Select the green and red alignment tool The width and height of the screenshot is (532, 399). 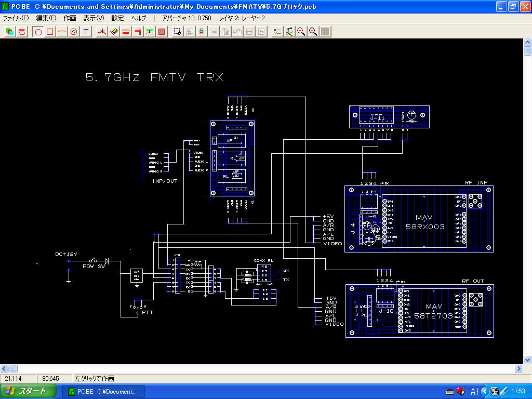pyautogui.click(x=150, y=32)
